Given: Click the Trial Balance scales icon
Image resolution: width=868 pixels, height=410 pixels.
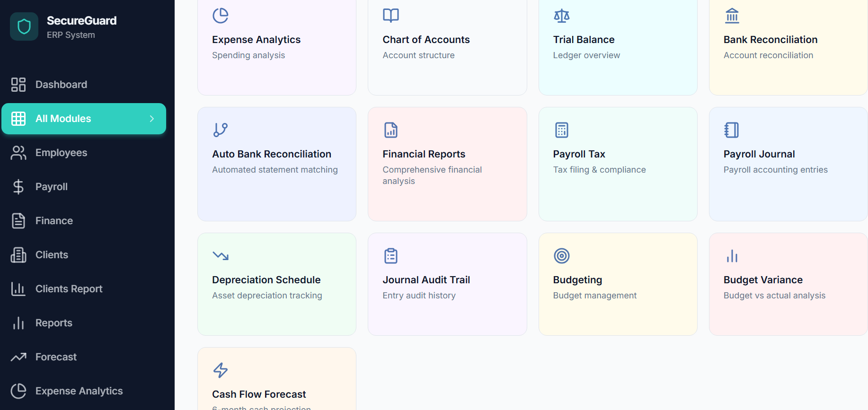Looking at the screenshot, I should 562,16.
